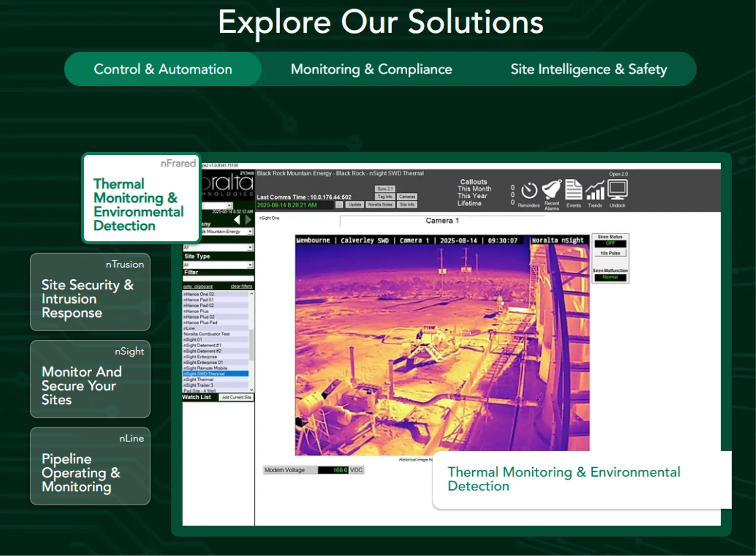Image resolution: width=756 pixels, height=556 pixels.
Task: Select nSight Remote Mobile in site list
Action: pos(216,368)
